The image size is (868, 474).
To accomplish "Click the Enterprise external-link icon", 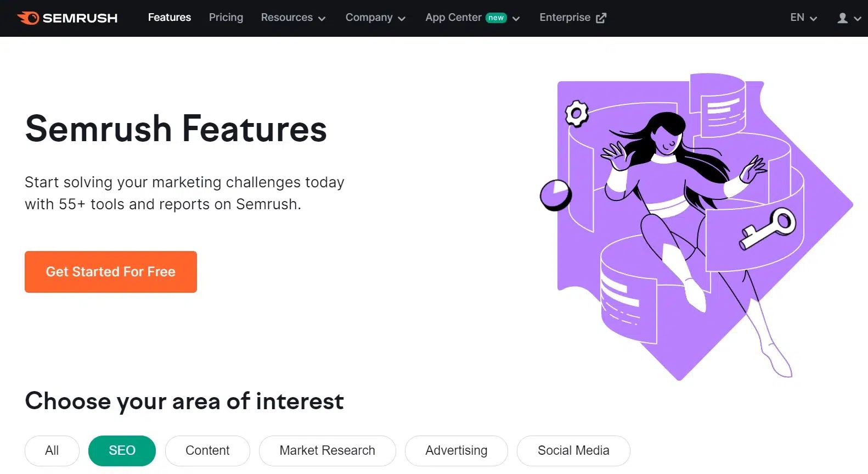I will point(601,17).
